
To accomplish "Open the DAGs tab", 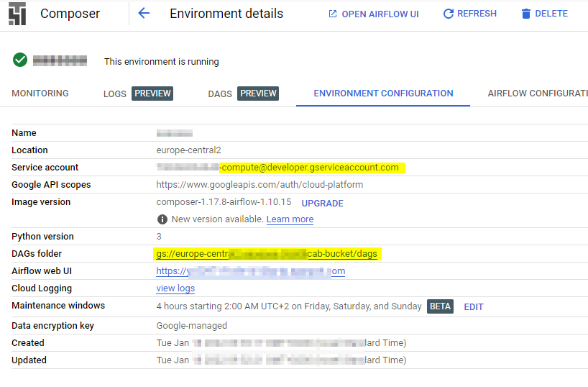I will 220,94.
